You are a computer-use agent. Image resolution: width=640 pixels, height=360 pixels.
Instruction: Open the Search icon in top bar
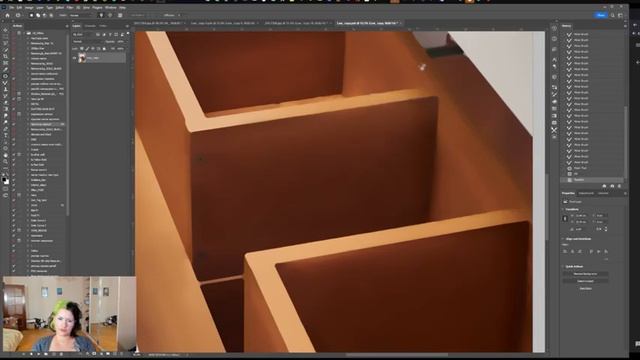point(612,15)
